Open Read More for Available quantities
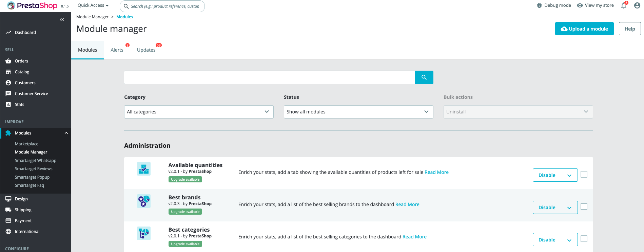644x252 pixels. 436,172
